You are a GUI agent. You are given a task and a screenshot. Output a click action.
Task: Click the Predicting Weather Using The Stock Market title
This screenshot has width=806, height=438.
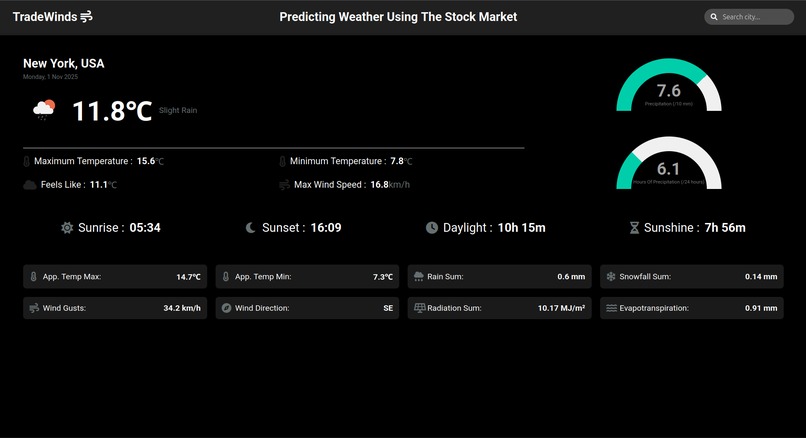398,17
